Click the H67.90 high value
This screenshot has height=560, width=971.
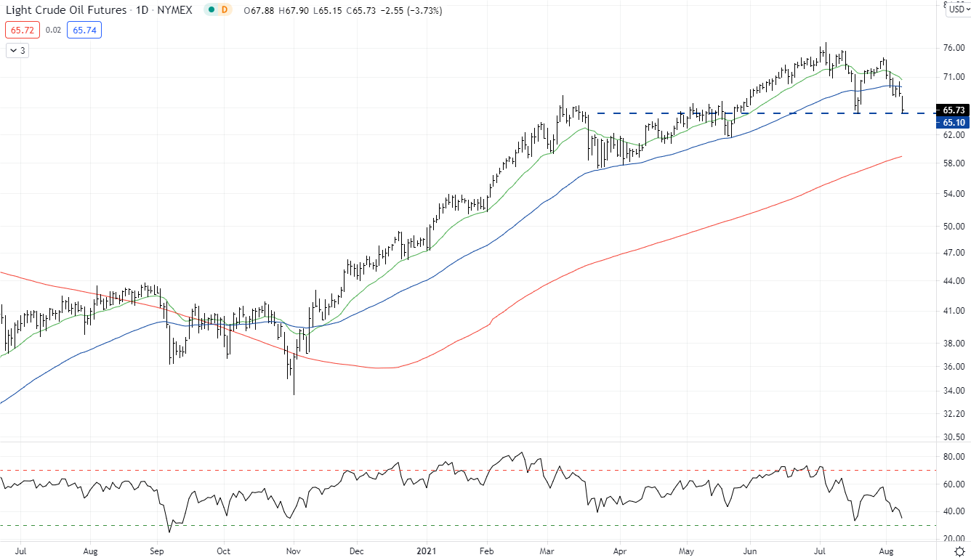coord(292,11)
